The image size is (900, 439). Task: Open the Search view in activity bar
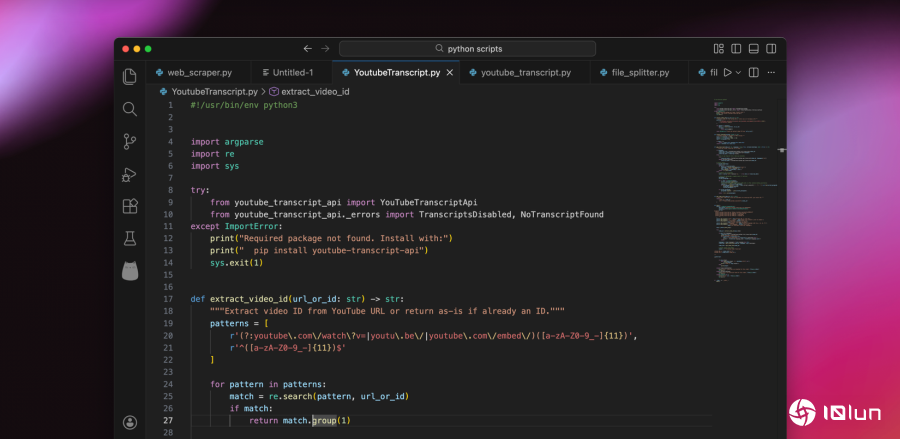129,109
